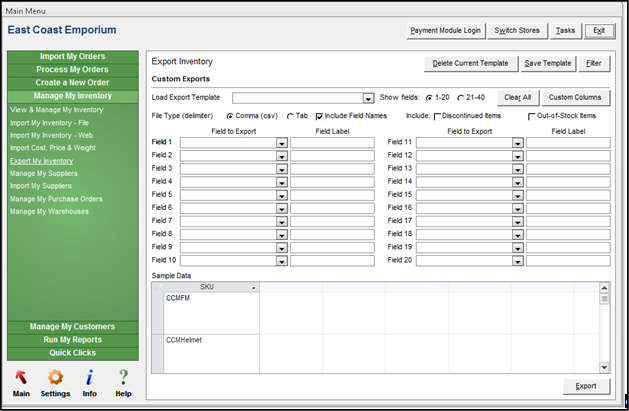This screenshot has width=629, height=411.
Task: Open the Help question mark icon
Action: (124, 377)
